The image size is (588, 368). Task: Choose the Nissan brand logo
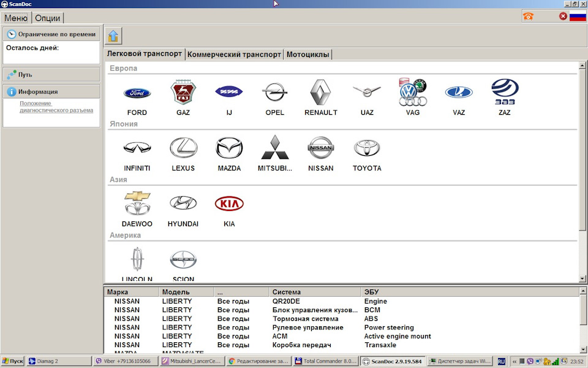point(320,148)
